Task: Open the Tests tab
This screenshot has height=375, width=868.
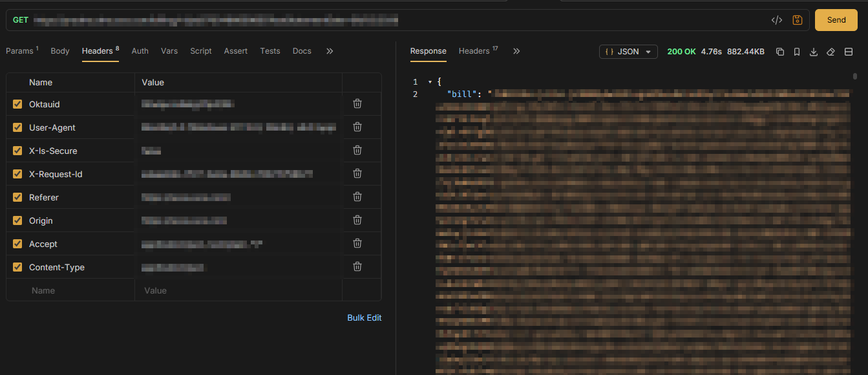Action: (x=270, y=51)
